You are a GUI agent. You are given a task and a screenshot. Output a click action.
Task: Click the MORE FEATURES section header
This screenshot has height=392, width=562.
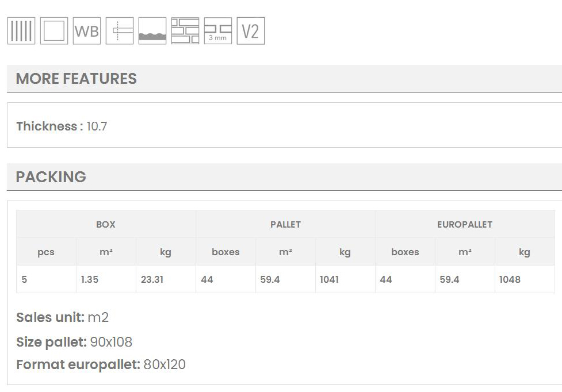(77, 79)
